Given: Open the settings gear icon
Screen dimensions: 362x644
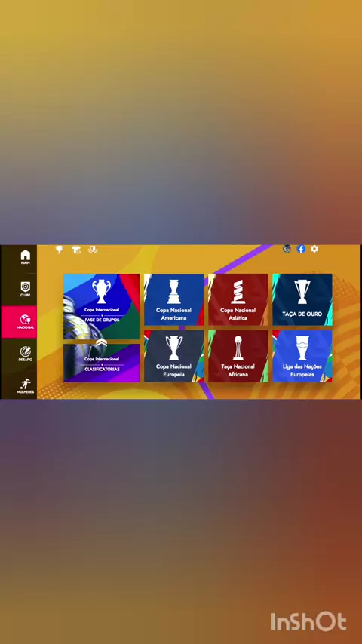Looking at the screenshot, I should (x=314, y=249).
